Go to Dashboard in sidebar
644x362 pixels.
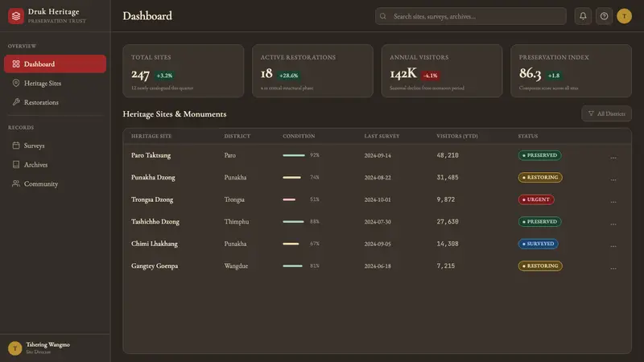click(x=55, y=64)
